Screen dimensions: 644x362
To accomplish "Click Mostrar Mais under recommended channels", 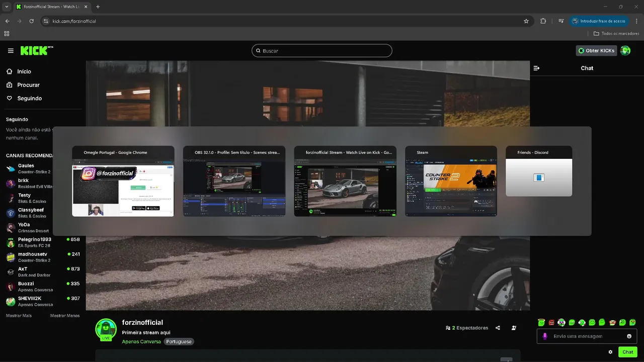I will point(19,316).
